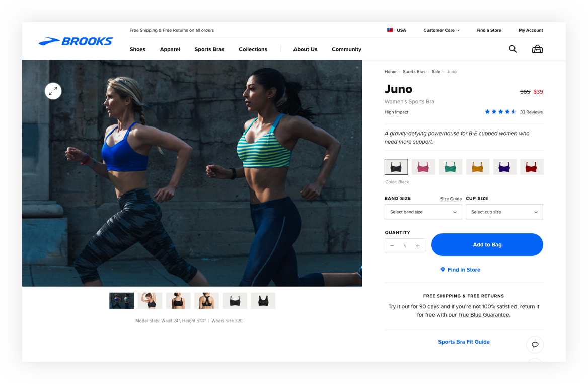Click the $39 sale price
Viewport: 588px width, 384px height.
tap(538, 92)
